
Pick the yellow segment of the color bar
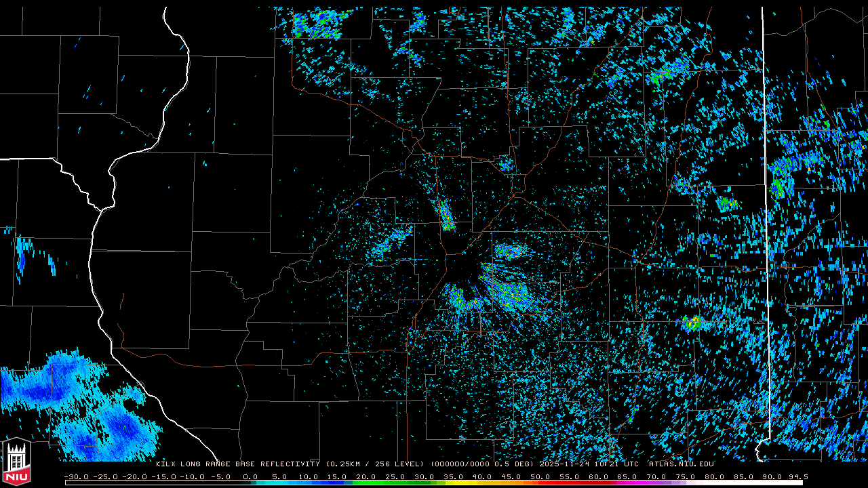(x=475, y=483)
